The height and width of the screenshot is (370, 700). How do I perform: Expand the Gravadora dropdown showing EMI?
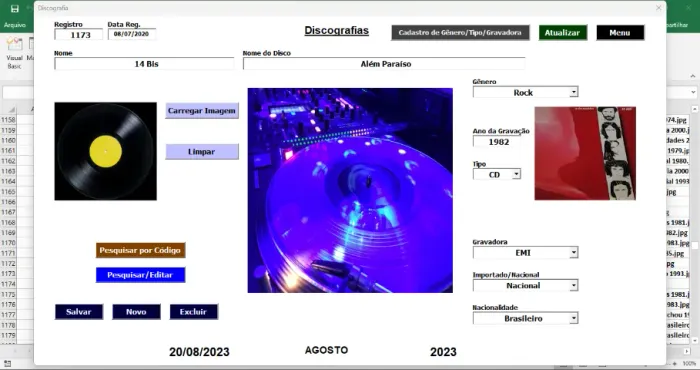click(574, 253)
